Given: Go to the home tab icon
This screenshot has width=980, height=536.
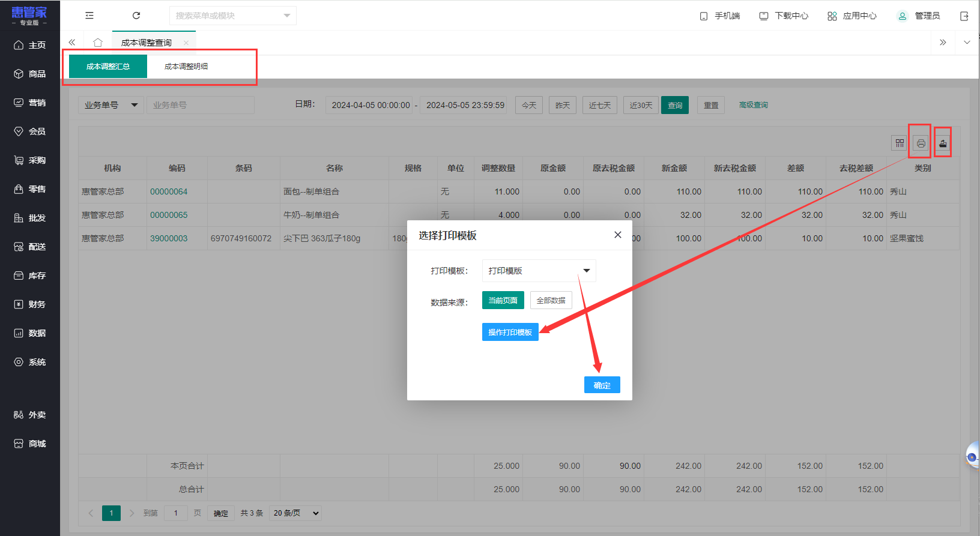Looking at the screenshot, I should click(98, 43).
